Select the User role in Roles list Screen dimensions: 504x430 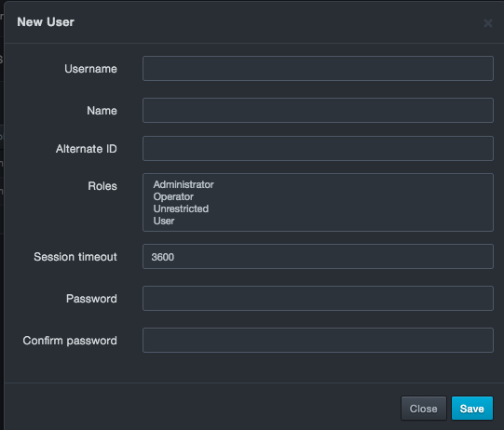[164, 221]
